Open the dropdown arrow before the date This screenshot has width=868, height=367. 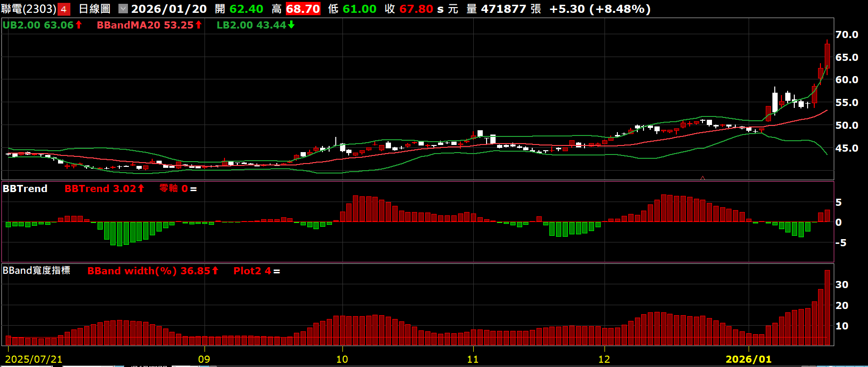click(123, 9)
